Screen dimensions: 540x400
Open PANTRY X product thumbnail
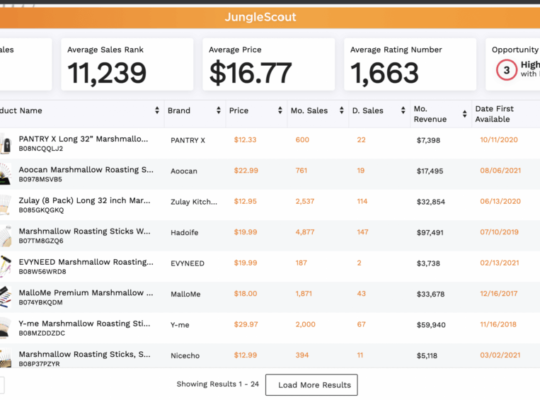point(6,143)
